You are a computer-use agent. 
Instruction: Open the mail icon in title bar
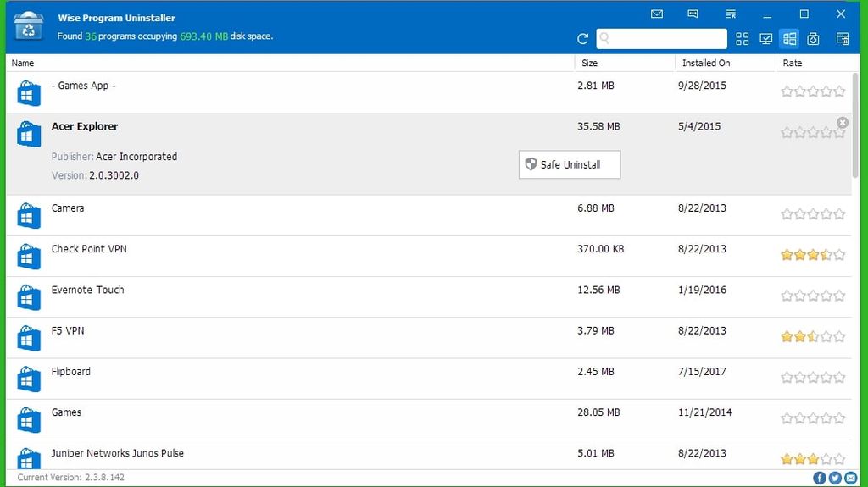point(657,14)
